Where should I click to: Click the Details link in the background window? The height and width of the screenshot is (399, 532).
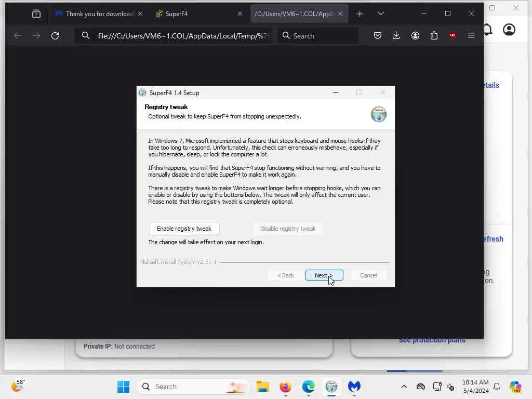(x=491, y=85)
